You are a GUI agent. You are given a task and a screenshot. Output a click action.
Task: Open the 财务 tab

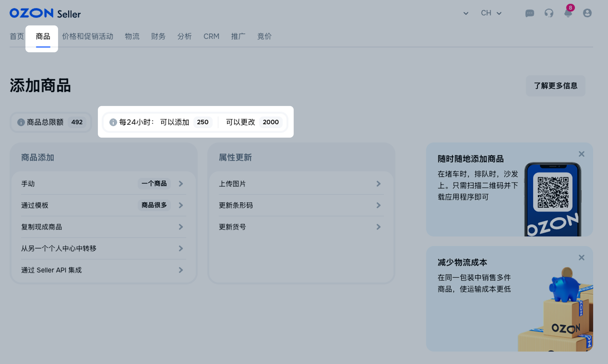tap(158, 36)
